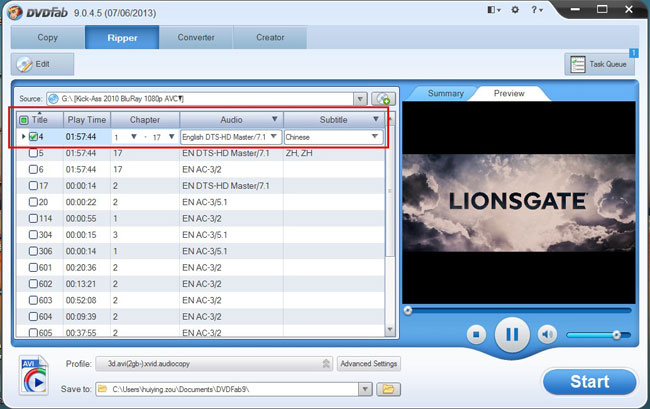Switch to the Copy tab
This screenshot has width=650, height=409.
[x=48, y=37]
